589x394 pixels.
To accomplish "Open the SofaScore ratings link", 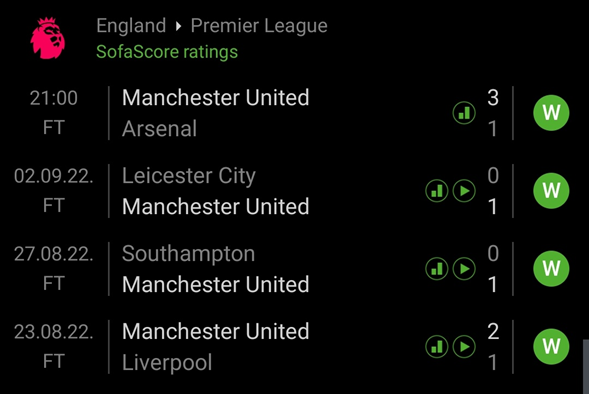I will 167,52.
